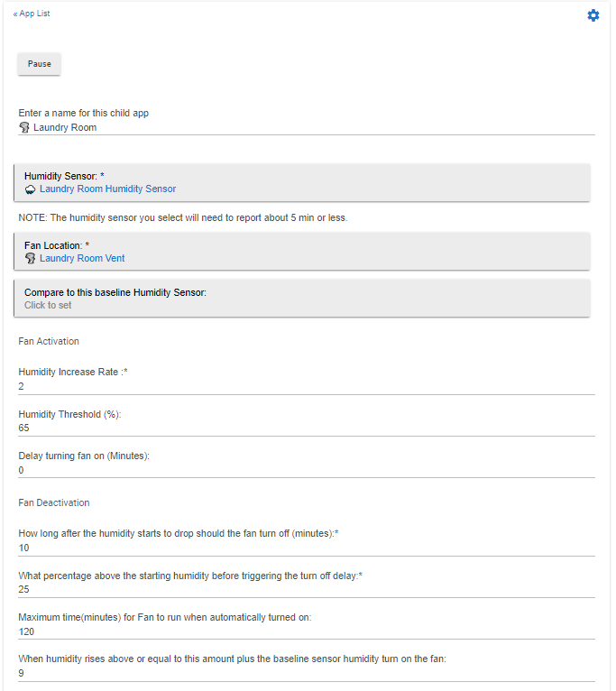The width and height of the screenshot is (616, 691).
Task: Click the Humidity Threshold value field
Action: (307, 428)
